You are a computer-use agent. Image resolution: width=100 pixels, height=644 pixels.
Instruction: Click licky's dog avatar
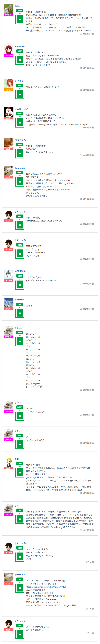(x=9, y=9)
